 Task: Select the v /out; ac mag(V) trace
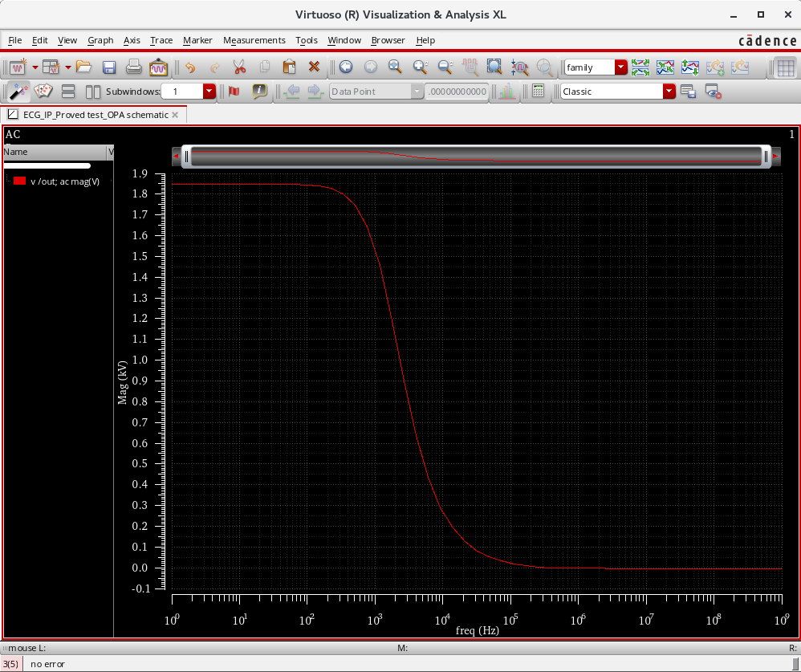[x=65, y=181]
